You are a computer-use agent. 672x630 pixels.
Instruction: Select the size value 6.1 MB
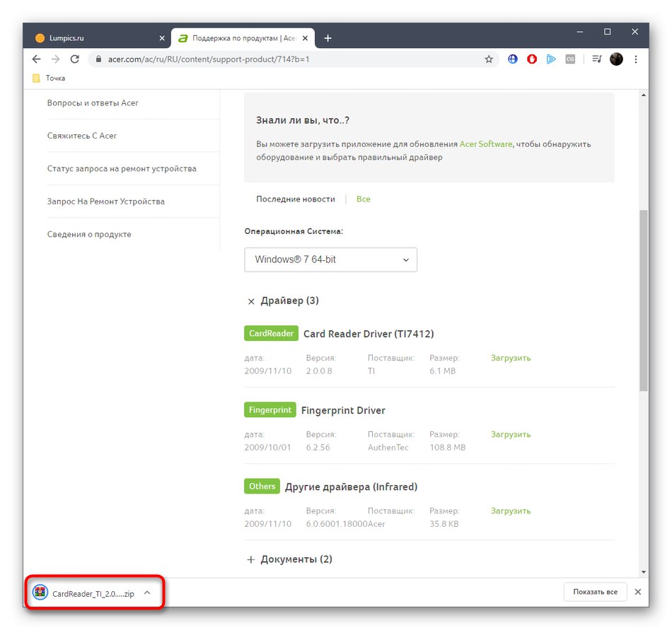tap(442, 371)
